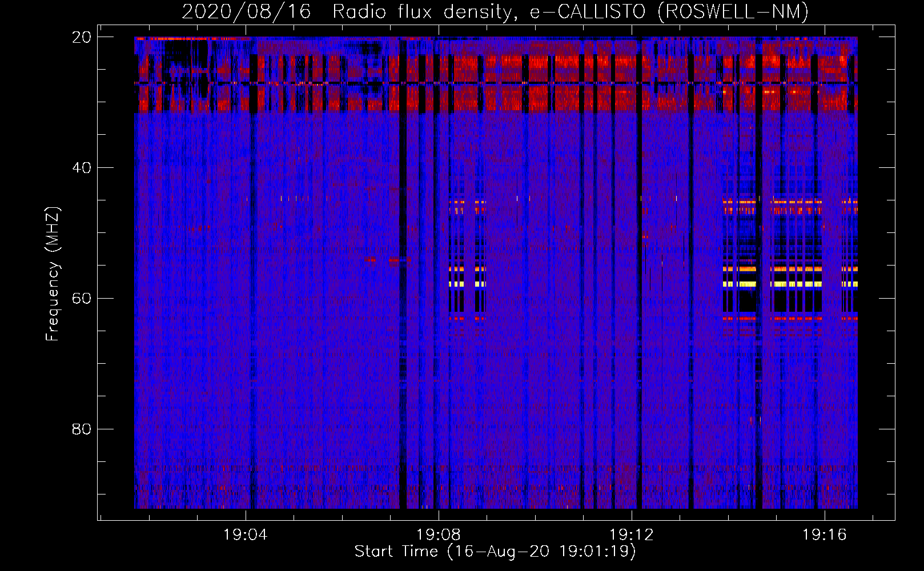Click the "80" frequency tick label
The height and width of the screenshot is (571, 924).
(82, 429)
